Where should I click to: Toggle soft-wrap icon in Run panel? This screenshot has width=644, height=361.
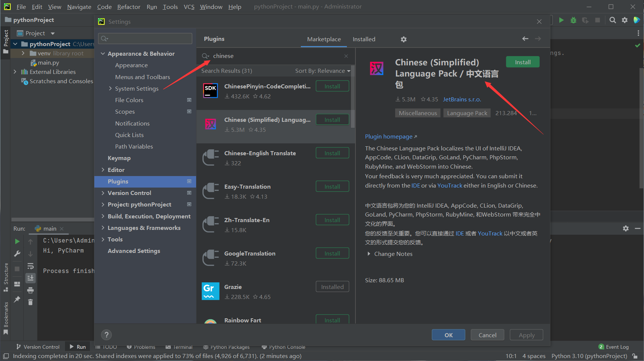(x=30, y=266)
